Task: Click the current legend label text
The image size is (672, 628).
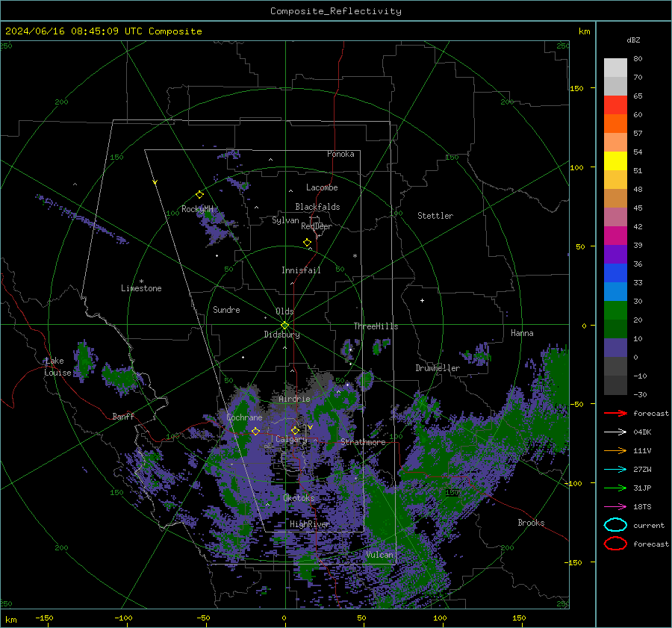Action: tap(649, 526)
